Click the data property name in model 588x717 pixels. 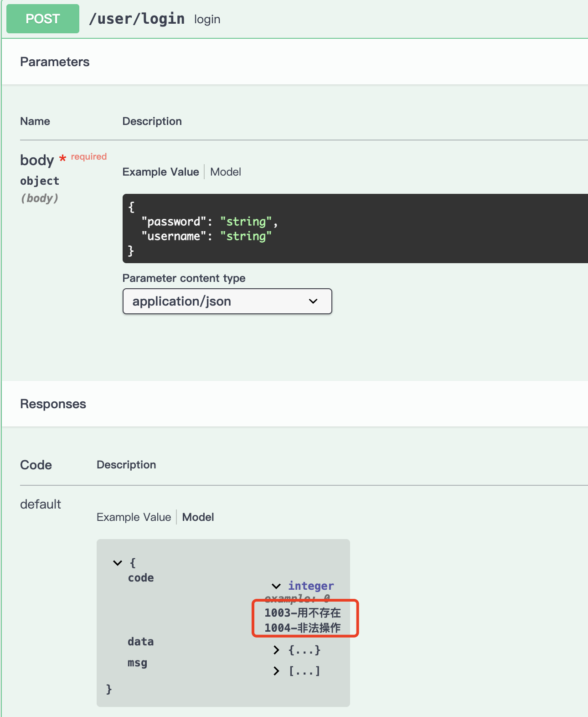click(x=141, y=642)
